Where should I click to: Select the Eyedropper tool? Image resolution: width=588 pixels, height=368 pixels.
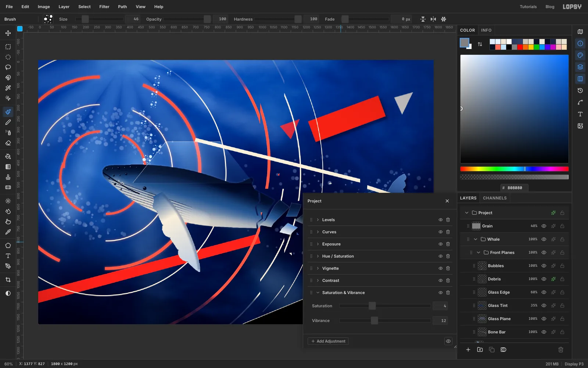coord(8,232)
